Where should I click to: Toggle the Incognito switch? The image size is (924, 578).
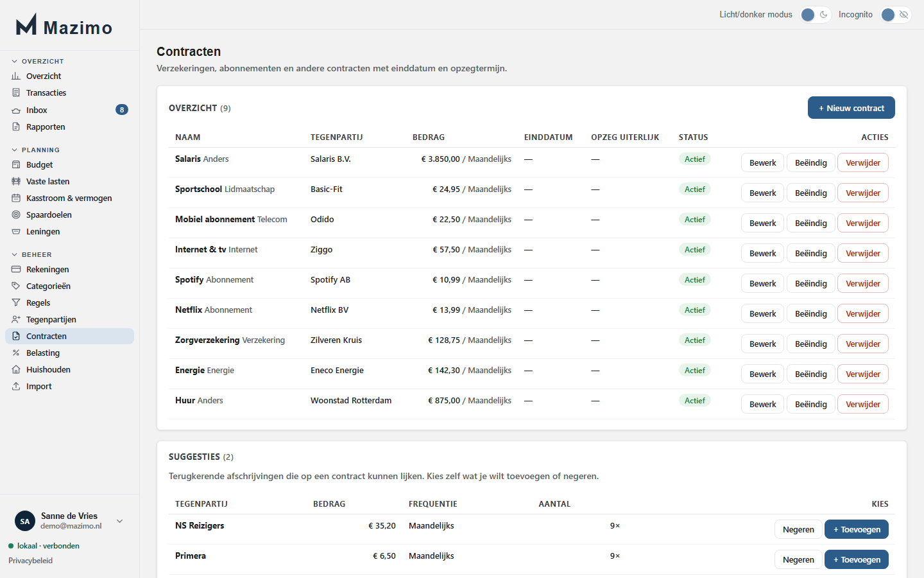tap(896, 15)
